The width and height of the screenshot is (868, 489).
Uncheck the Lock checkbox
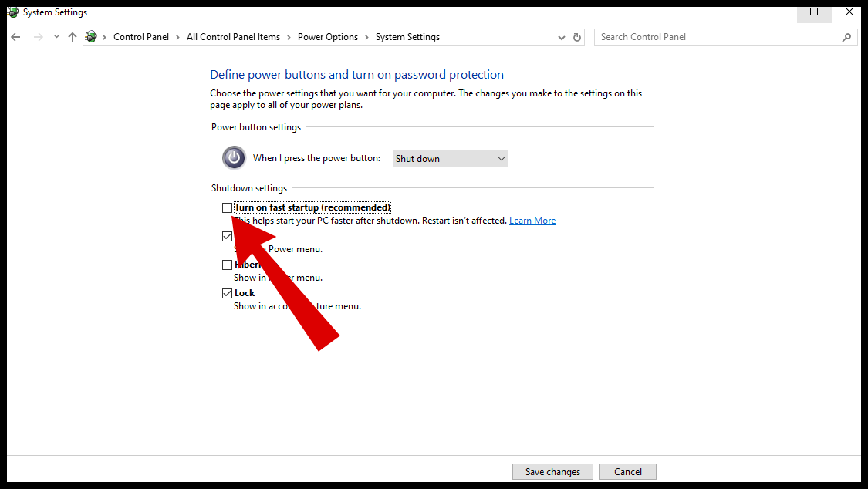point(227,293)
